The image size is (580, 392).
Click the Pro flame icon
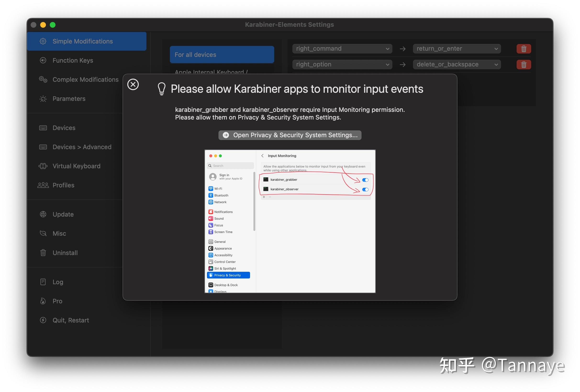tap(43, 301)
